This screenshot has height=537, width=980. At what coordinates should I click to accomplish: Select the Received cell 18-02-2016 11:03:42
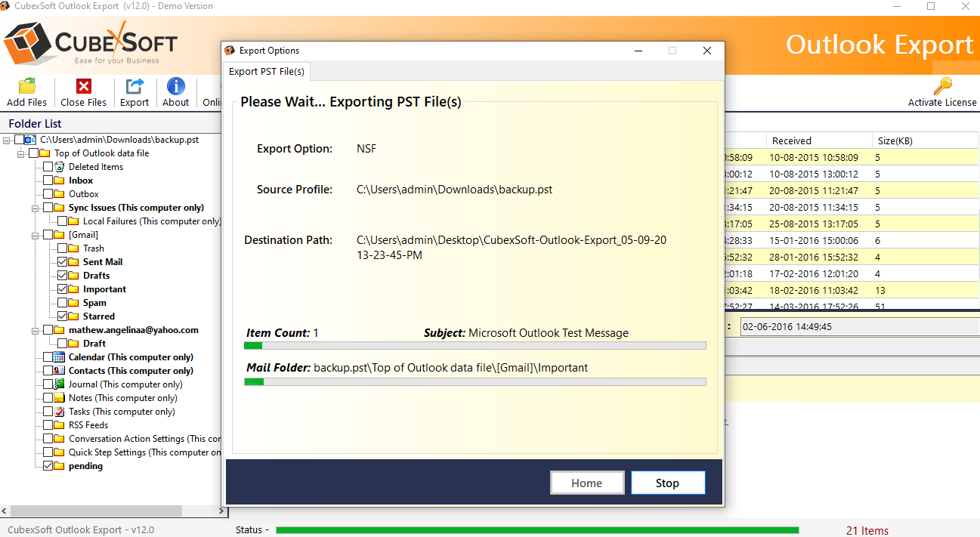pos(814,291)
